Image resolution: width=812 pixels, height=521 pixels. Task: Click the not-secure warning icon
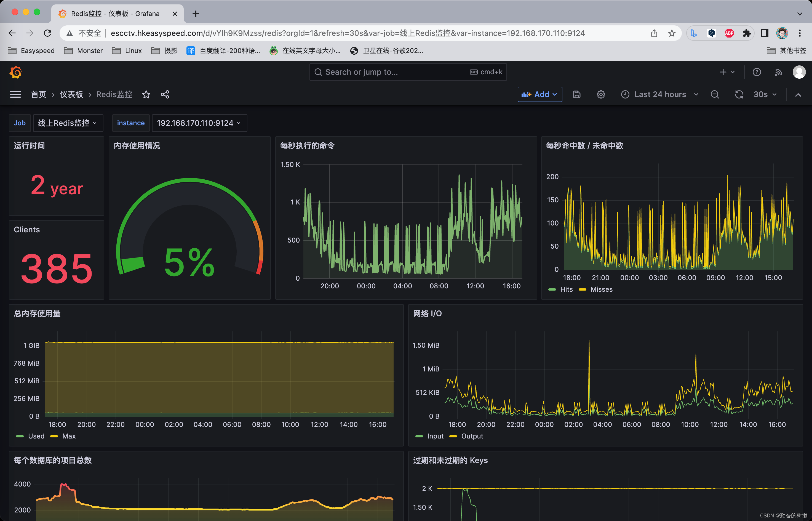click(70, 33)
